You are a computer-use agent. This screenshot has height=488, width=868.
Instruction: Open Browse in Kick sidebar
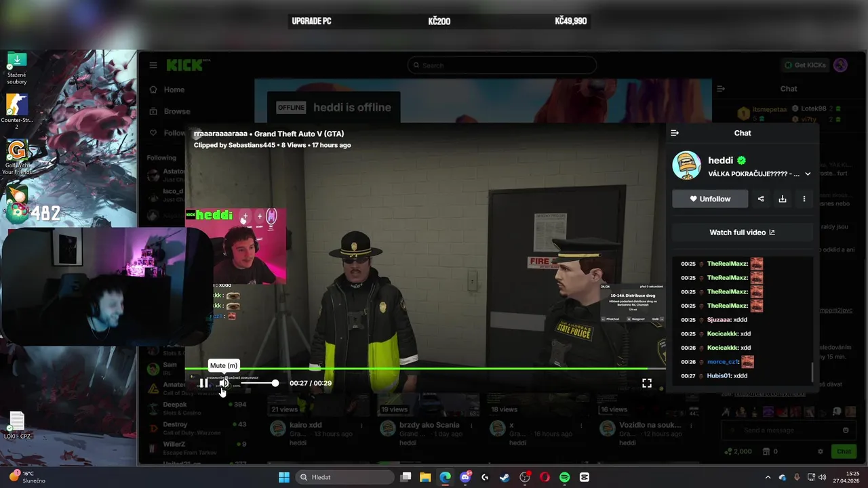pyautogui.click(x=170, y=111)
